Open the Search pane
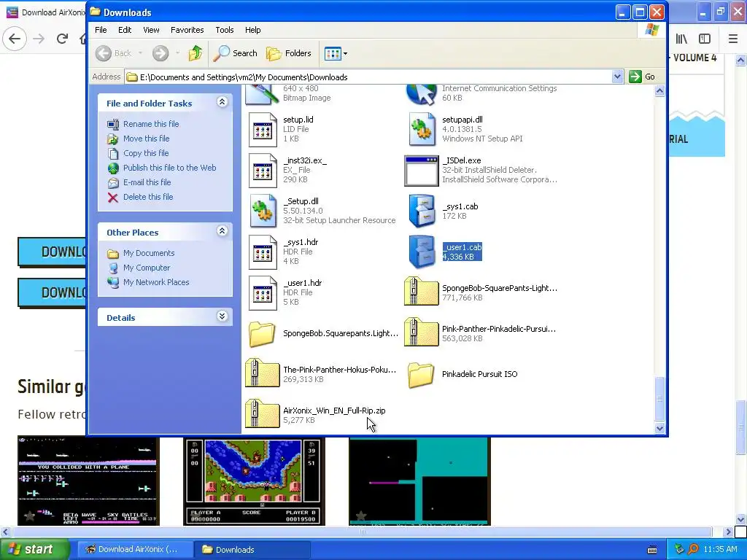Screen dimensions: 747x560 click(x=235, y=53)
